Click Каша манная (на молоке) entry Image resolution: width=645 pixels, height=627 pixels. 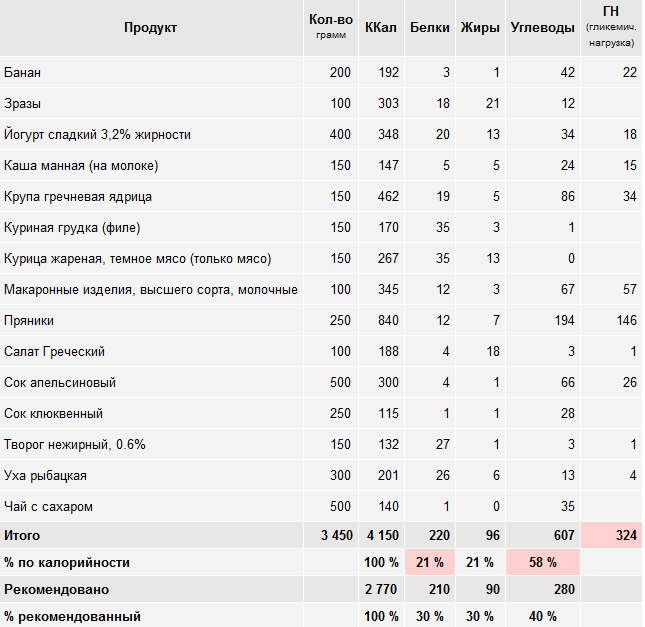point(81,165)
